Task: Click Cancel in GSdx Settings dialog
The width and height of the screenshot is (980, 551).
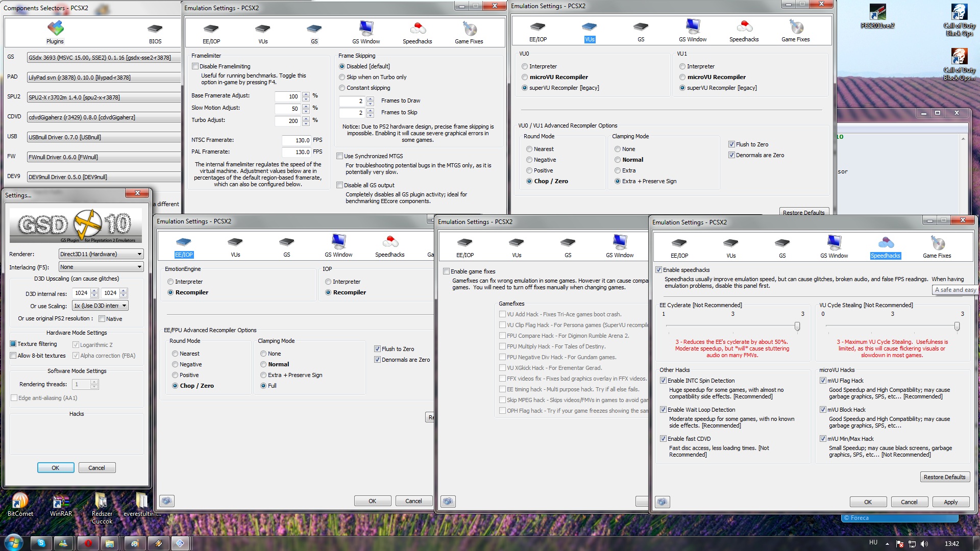Action: 96,468
